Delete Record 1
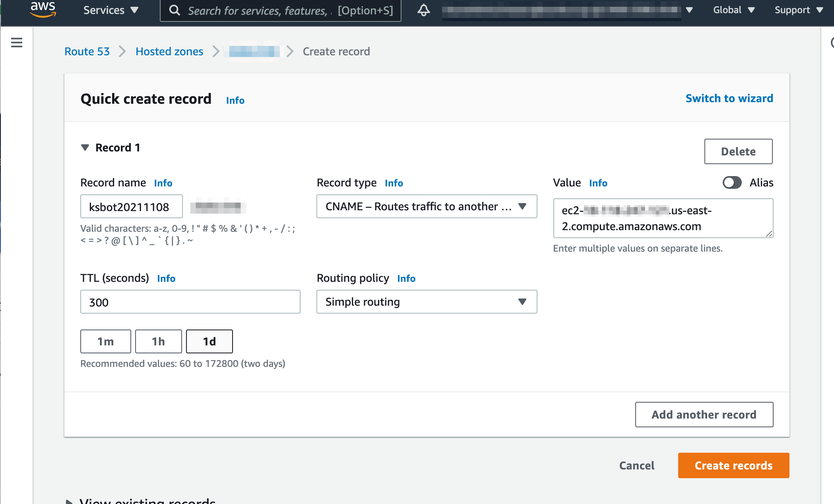The width and height of the screenshot is (834, 504). (739, 151)
